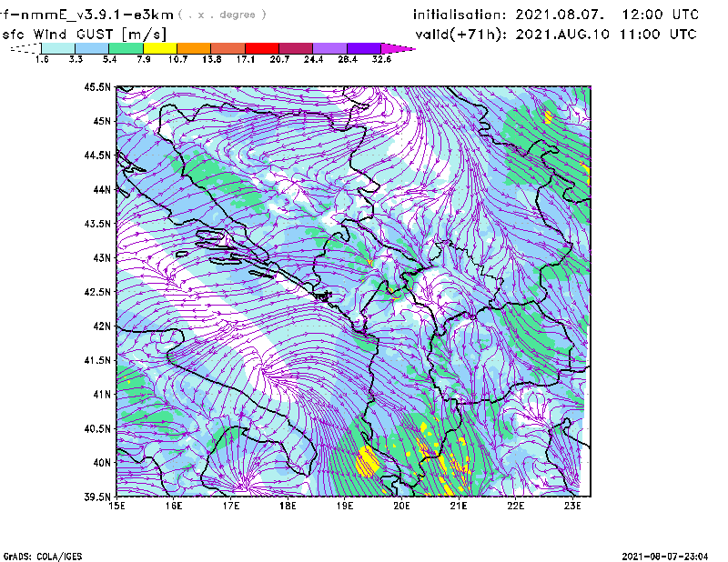This screenshot has width=728, height=562.
Task: Click the '17E' longitude label
Action: click(231, 506)
